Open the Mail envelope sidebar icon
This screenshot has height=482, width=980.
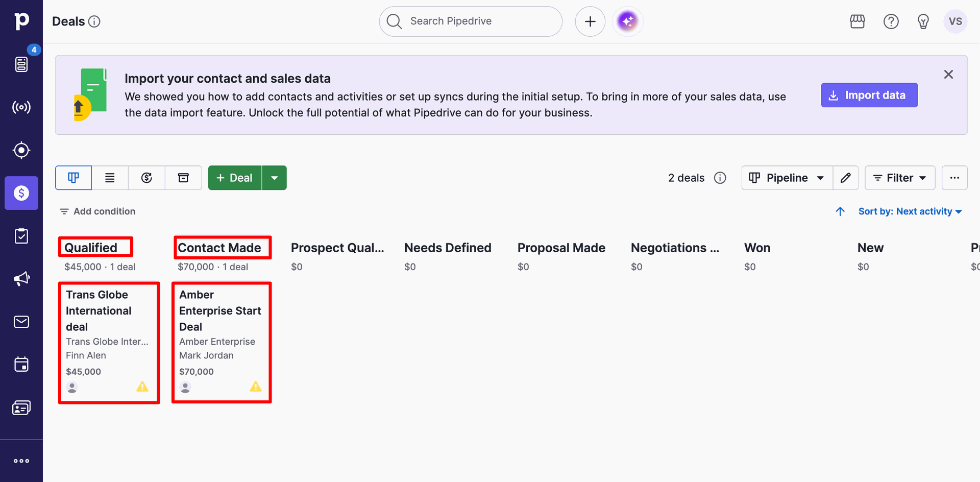tap(21, 322)
